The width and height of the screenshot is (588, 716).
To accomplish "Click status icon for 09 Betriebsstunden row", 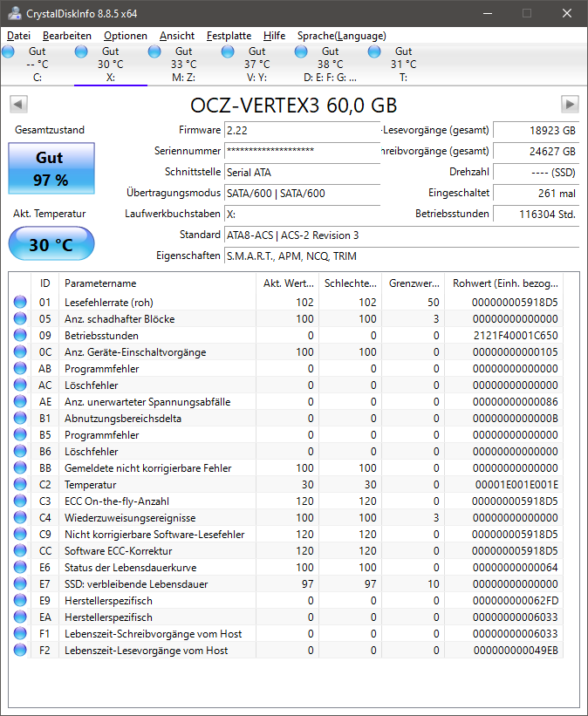I will pyautogui.click(x=20, y=335).
